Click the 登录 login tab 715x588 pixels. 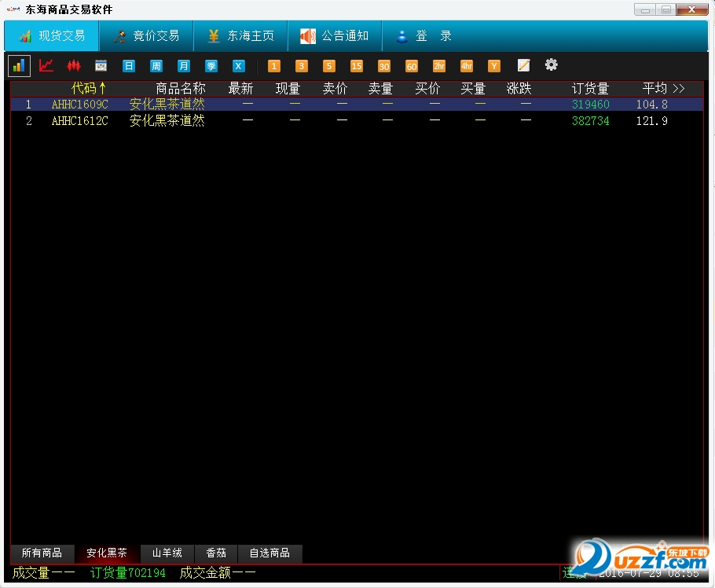coord(424,35)
